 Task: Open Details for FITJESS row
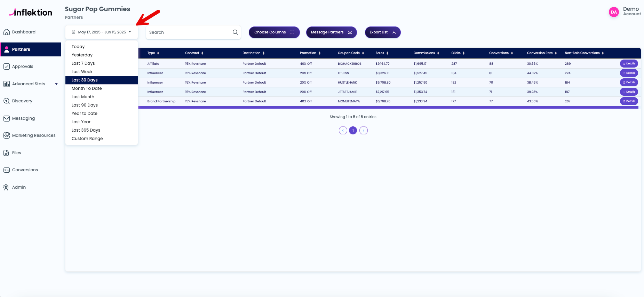coord(629,73)
